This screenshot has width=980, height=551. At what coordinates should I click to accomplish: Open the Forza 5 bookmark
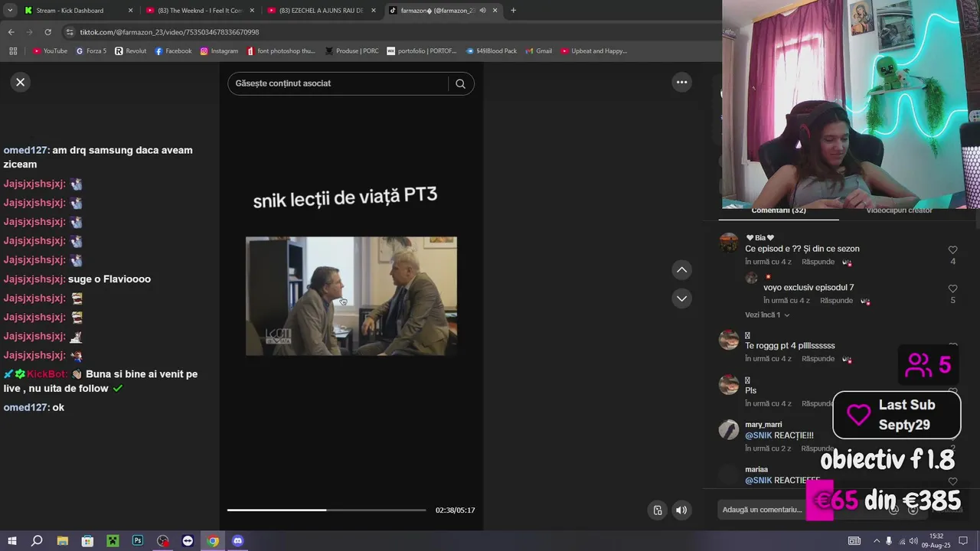coord(91,51)
